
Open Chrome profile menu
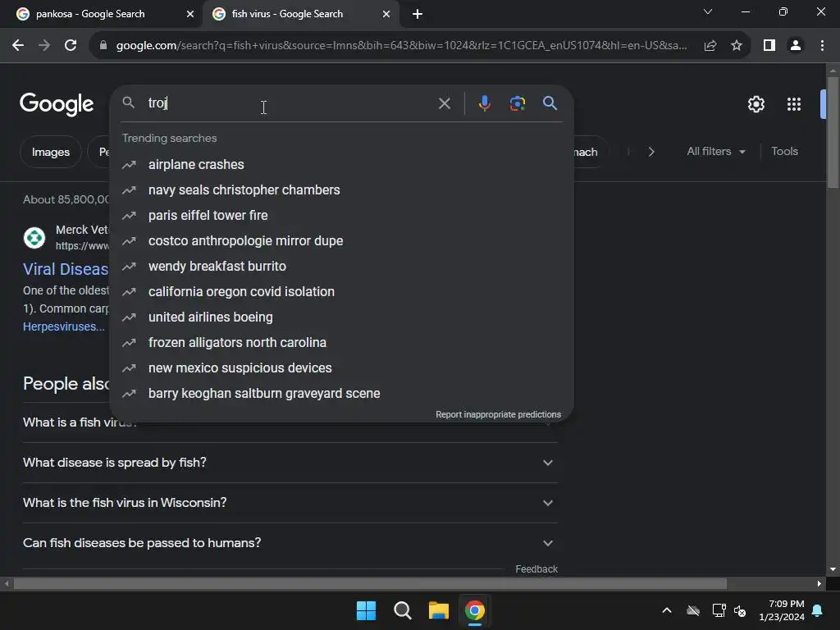pos(796,46)
